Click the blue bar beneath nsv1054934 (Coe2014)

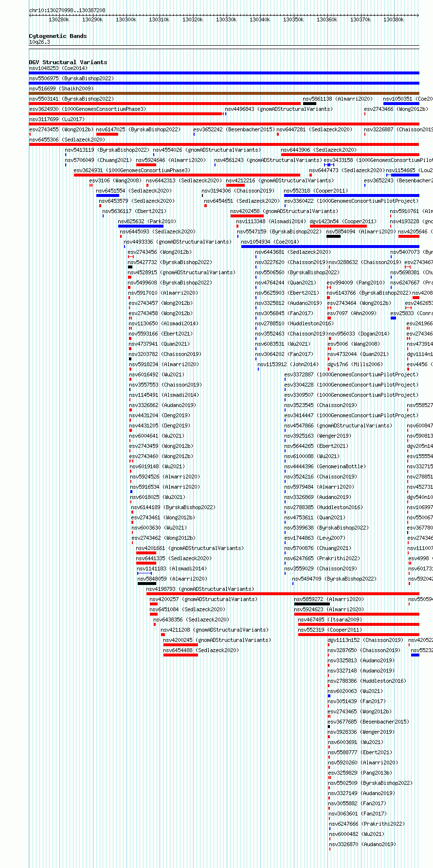tap(330, 247)
